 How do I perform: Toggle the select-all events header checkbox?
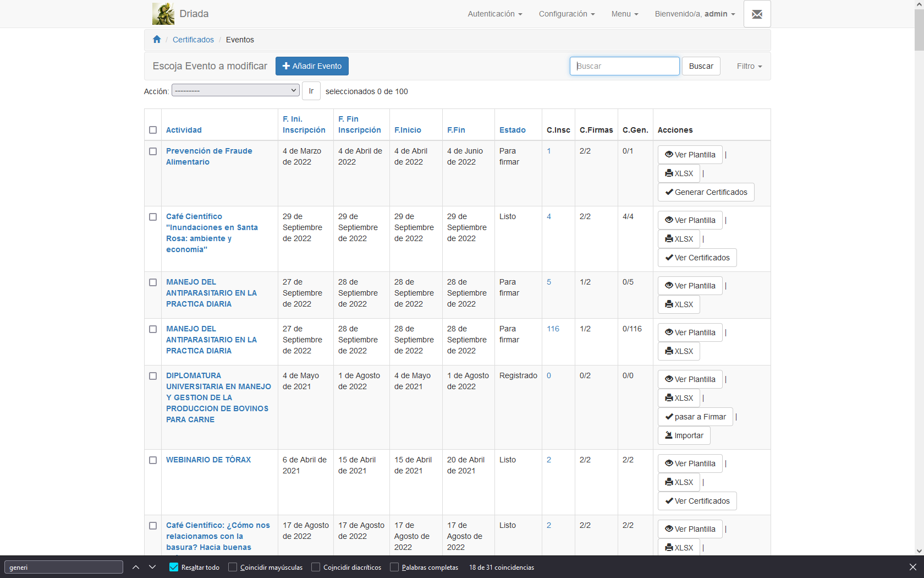click(x=153, y=130)
